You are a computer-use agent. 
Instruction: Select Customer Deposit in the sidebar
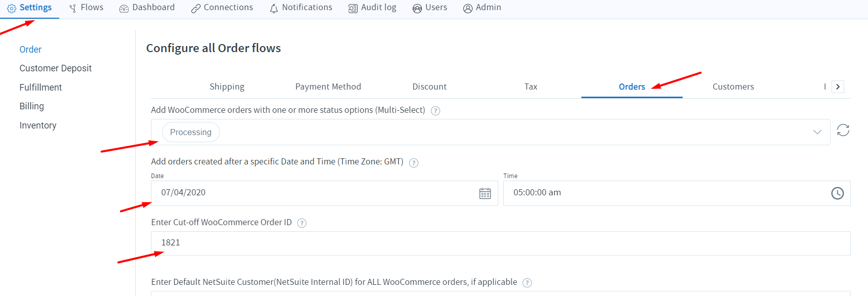point(56,68)
